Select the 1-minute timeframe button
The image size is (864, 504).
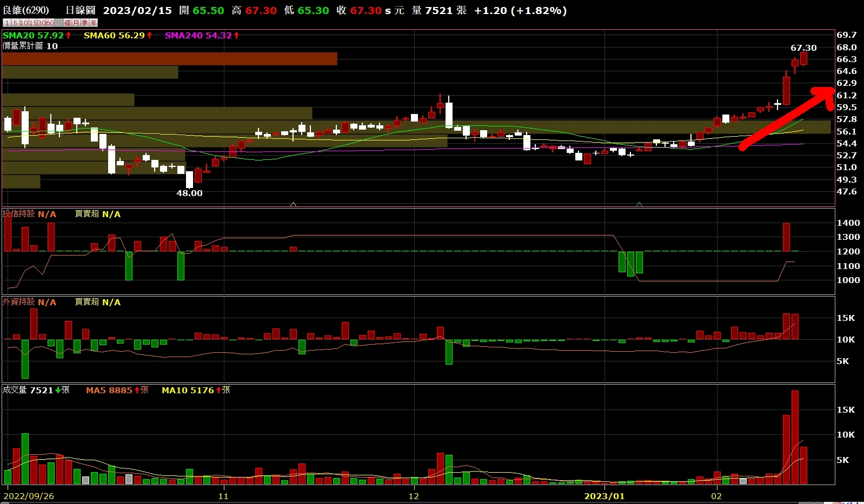[7, 23]
